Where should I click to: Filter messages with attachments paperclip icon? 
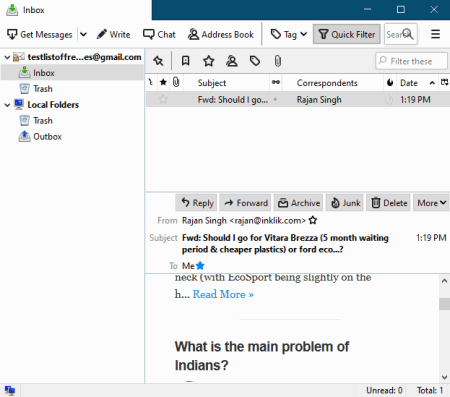coord(278,61)
